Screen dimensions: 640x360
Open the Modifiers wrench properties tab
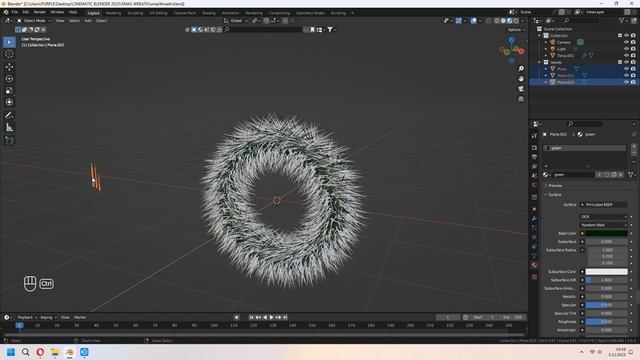pyautogui.click(x=534, y=218)
